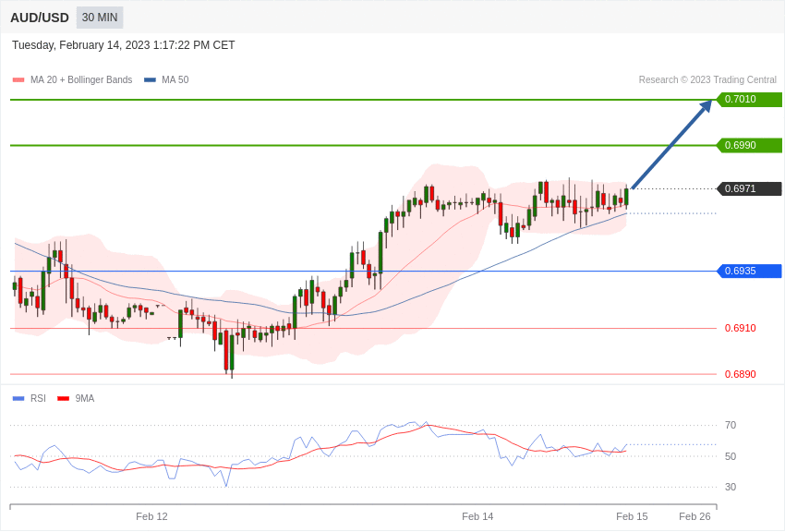
Task: Click the green 0.6990 resistance price tag
Action: coord(750,145)
